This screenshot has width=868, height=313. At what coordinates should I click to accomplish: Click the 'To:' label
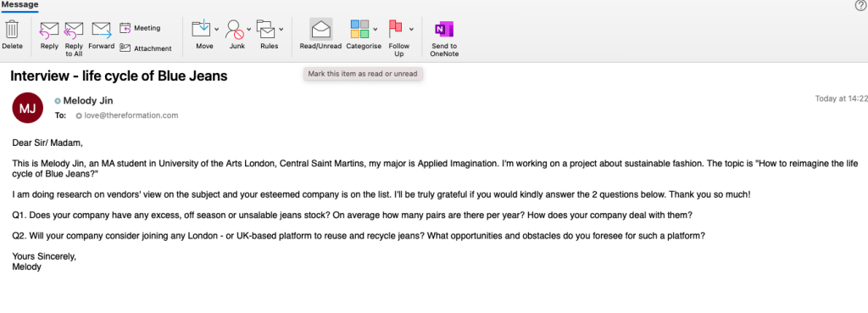60,115
